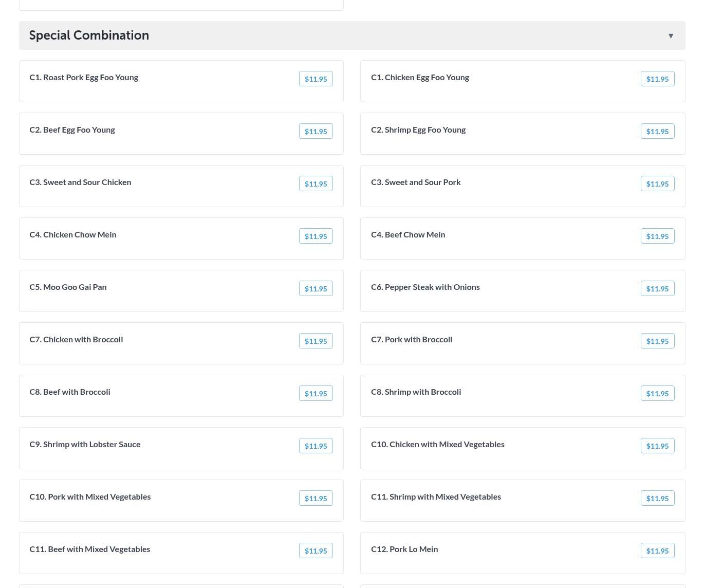Collapse the Special Combination section arrow
Image resolution: width=704 pixels, height=588 pixels.
671,36
